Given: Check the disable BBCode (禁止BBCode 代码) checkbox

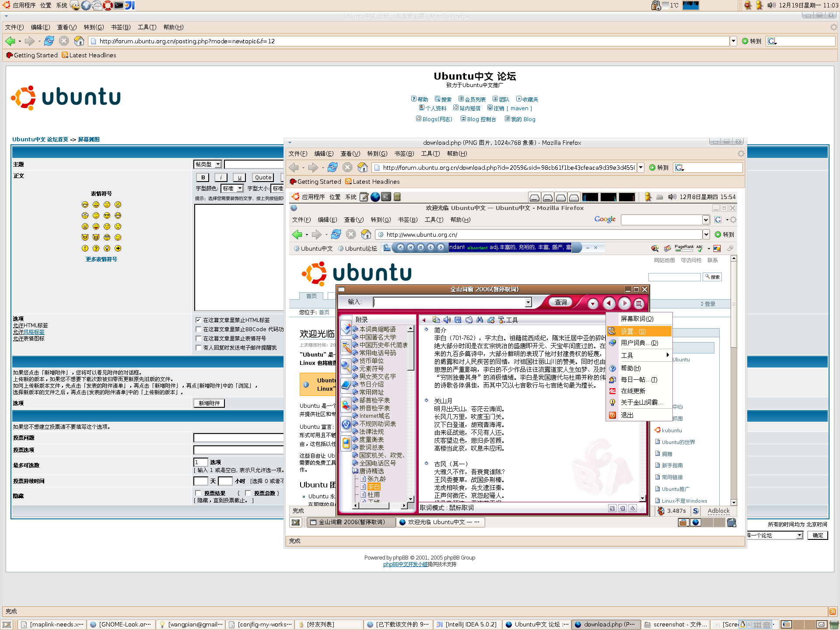Looking at the screenshot, I should point(198,329).
